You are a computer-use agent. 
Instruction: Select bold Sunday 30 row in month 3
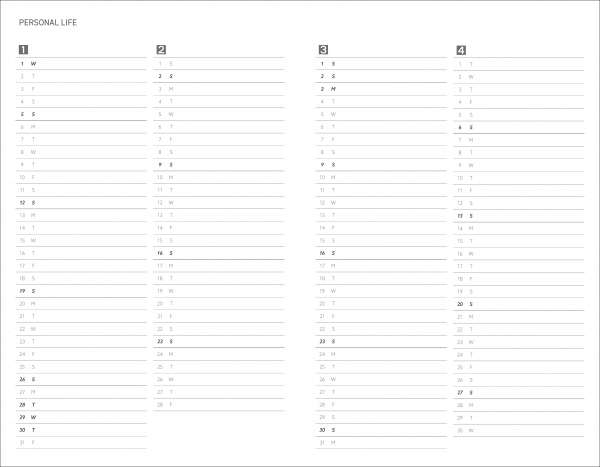coord(381,430)
